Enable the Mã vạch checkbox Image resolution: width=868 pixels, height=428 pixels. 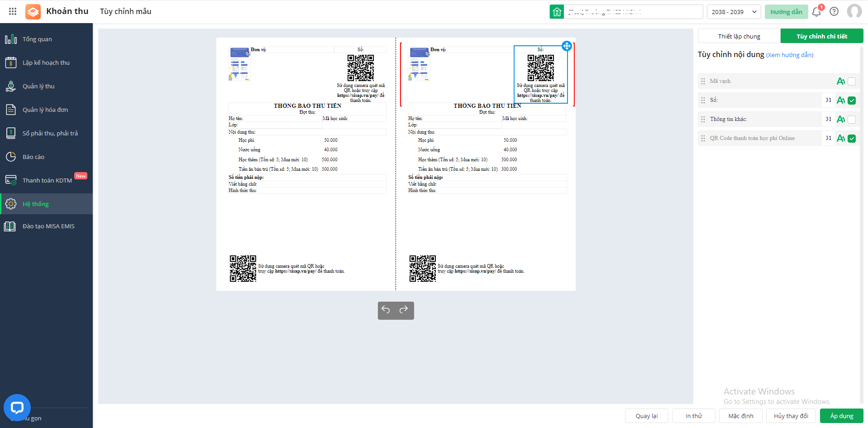[x=852, y=82]
